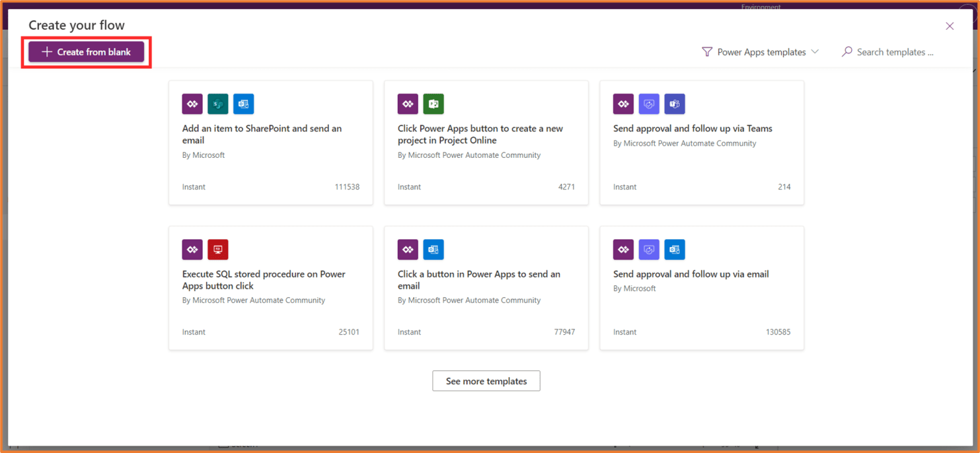Screen dimensions: 980x453
Task: Click inside the Search templates field
Action: point(895,52)
